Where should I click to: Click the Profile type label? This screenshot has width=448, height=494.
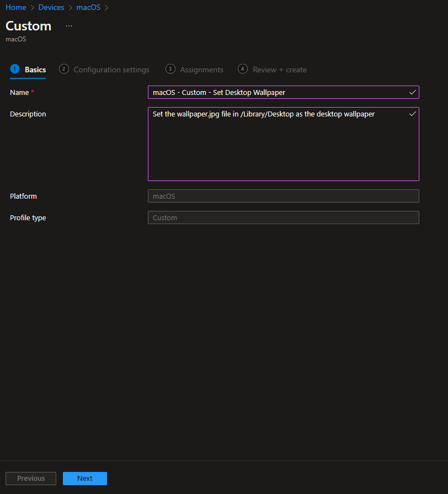28,217
